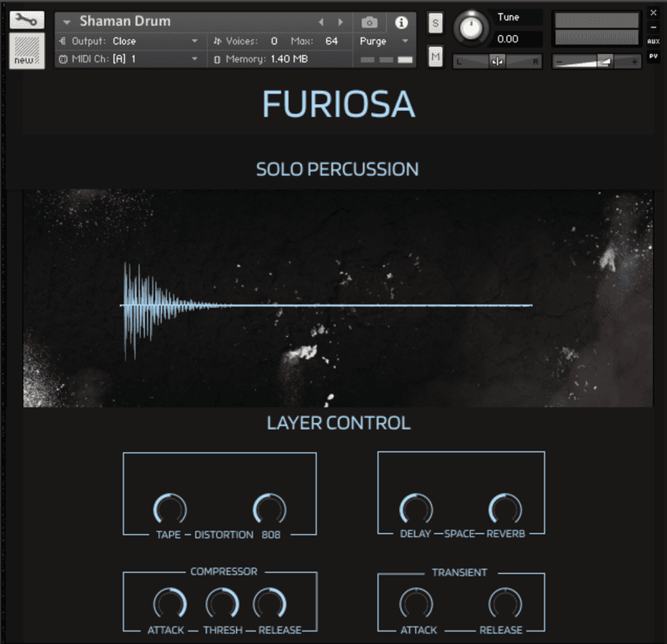Click the Compressor Release knob
Screen dimensions: 667x644
[x=269, y=604]
